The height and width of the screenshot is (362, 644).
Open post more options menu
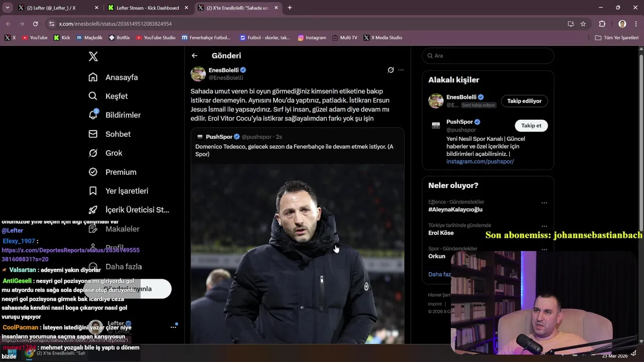(x=401, y=70)
